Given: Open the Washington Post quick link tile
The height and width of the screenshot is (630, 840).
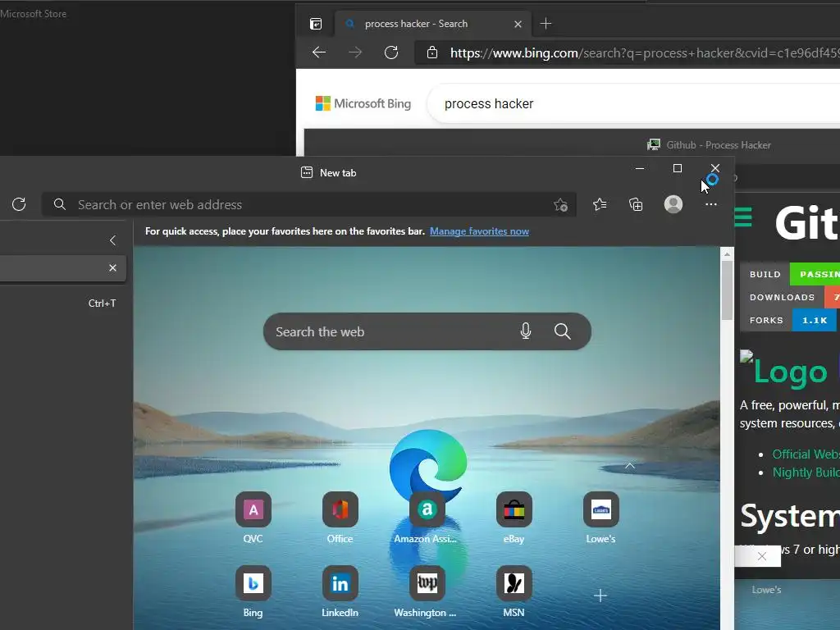Looking at the screenshot, I should [x=427, y=583].
